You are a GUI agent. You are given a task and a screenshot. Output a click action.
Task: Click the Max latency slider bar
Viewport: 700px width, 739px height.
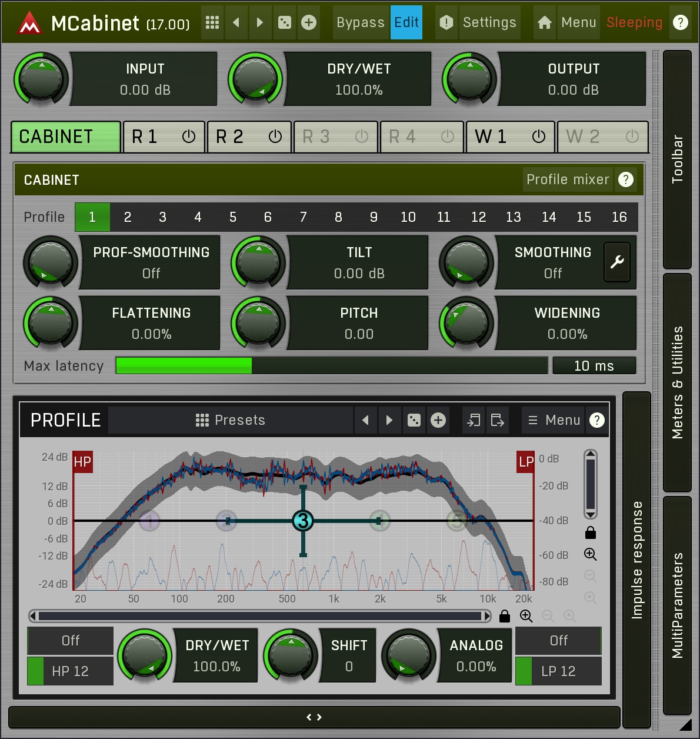(x=331, y=365)
